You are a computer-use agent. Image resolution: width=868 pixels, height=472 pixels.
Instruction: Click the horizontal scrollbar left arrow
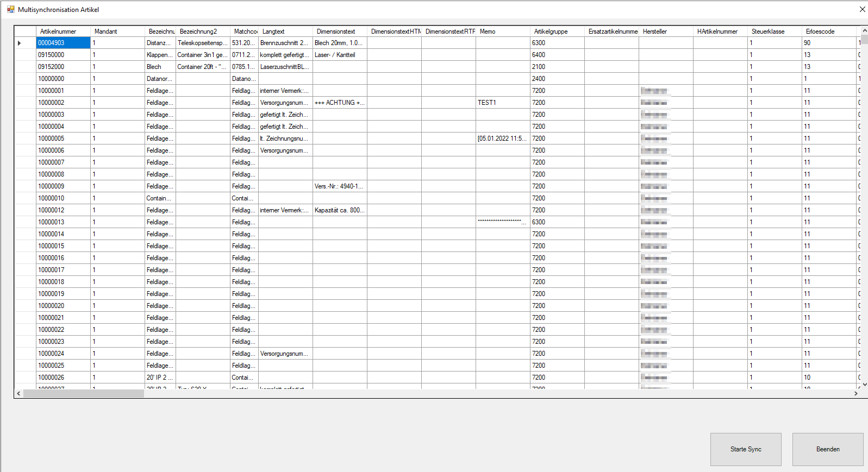tap(18, 394)
